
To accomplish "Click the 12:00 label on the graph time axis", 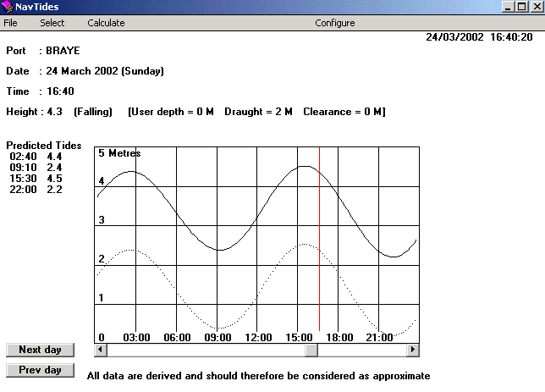I will 257,337.
